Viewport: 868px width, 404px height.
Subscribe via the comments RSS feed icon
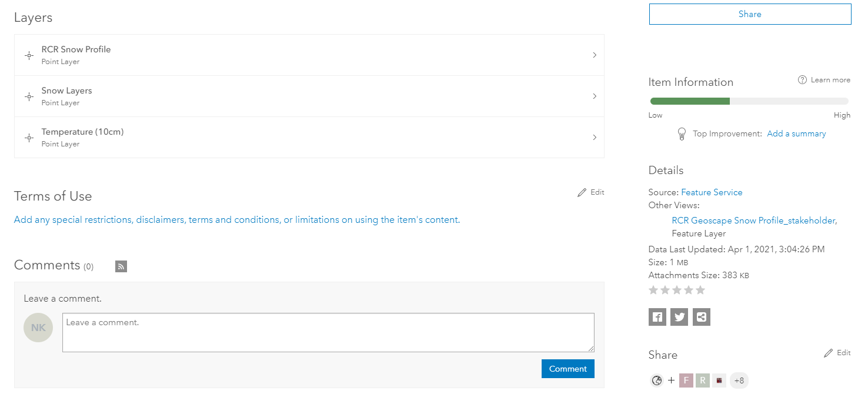point(121,266)
